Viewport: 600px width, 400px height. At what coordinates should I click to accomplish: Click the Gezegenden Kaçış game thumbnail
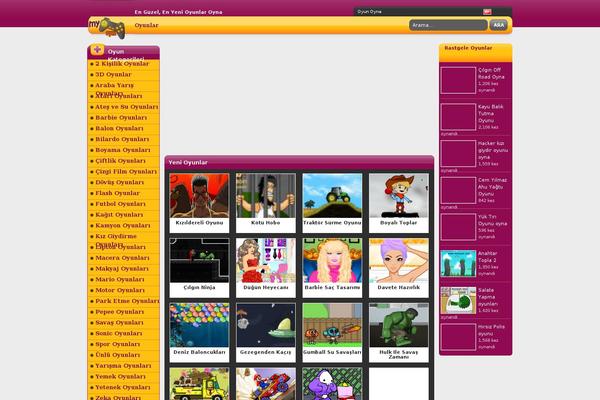click(x=266, y=325)
